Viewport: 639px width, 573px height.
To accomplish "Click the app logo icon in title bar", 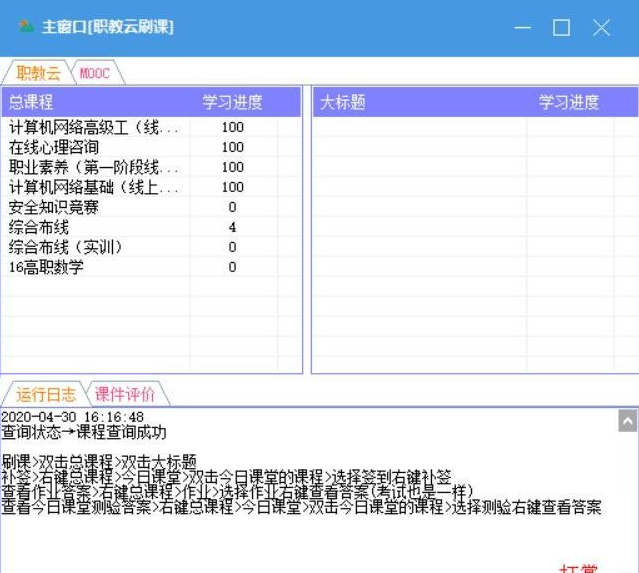I will coord(26,27).
